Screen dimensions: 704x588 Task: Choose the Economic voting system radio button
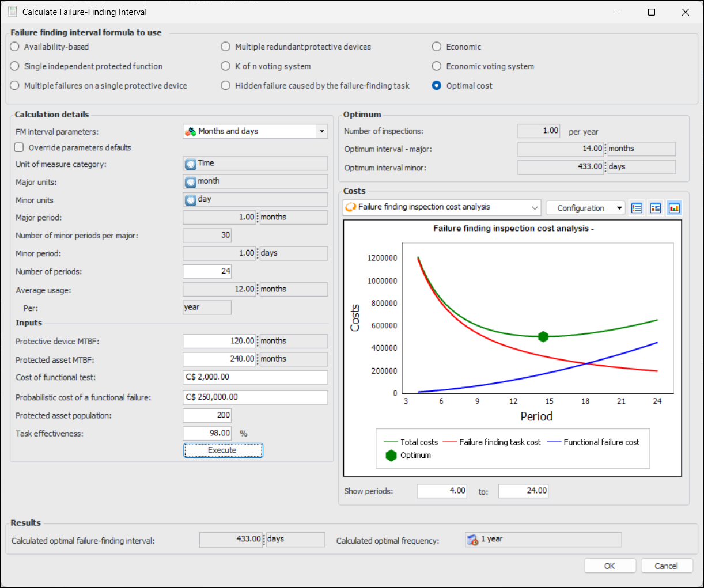[x=437, y=66]
